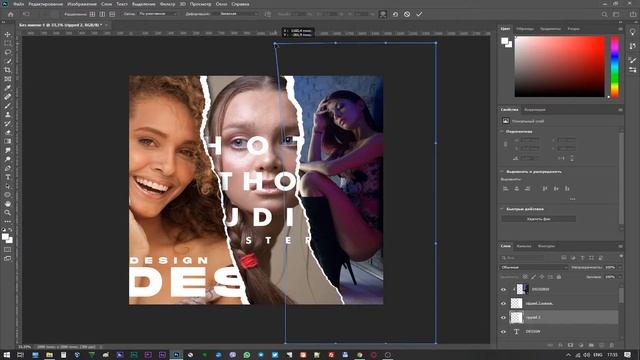This screenshot has height=360, width=640.
Task: Click the rainbow hue slider
Action: pyautogui.click(x=614, y=67)
